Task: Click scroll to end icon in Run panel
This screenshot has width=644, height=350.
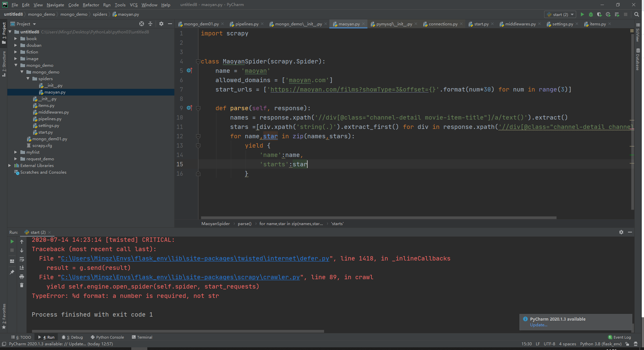Action: point(22,268)
